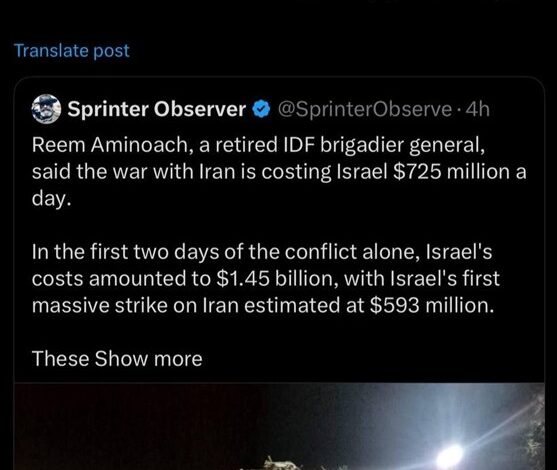Click the truncated word These
Screen dimensions: 557x470
click(x=60, y=358)
